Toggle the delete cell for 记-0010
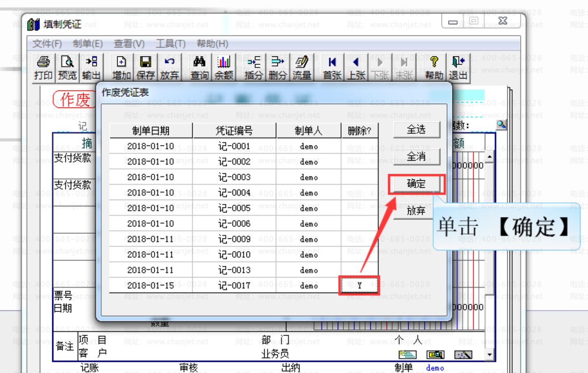The width and height of the screenshot is (588, 373). point(360,254)
